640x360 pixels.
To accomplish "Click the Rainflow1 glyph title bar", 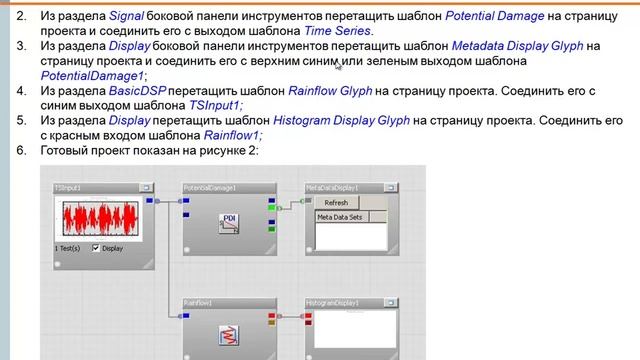I will pyautogui.click(x=229, y=302).
